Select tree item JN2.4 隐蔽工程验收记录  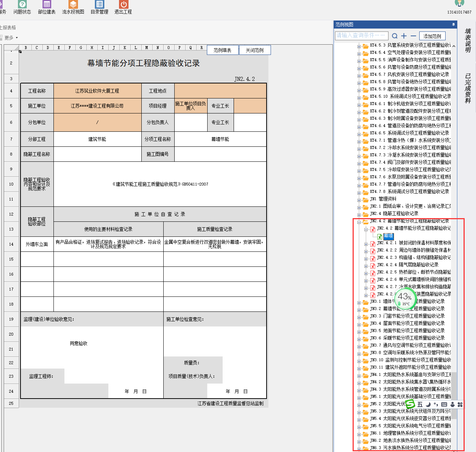394,213
